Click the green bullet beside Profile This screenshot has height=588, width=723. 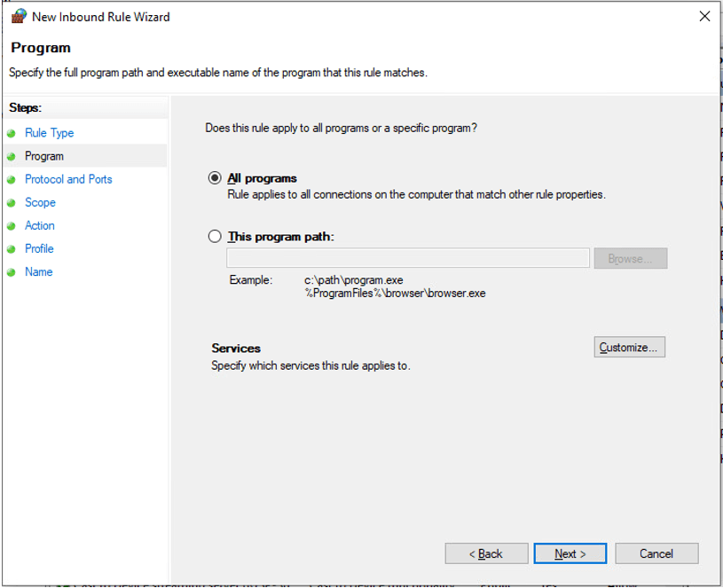[12, 249]
